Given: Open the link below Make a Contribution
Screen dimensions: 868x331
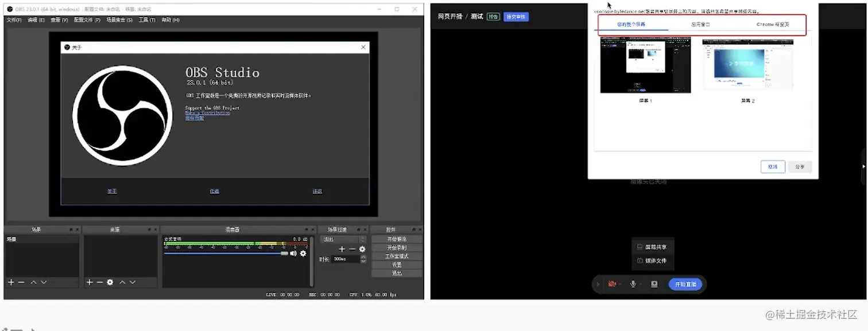Looking at the screenshot, I should click(195, 118).
